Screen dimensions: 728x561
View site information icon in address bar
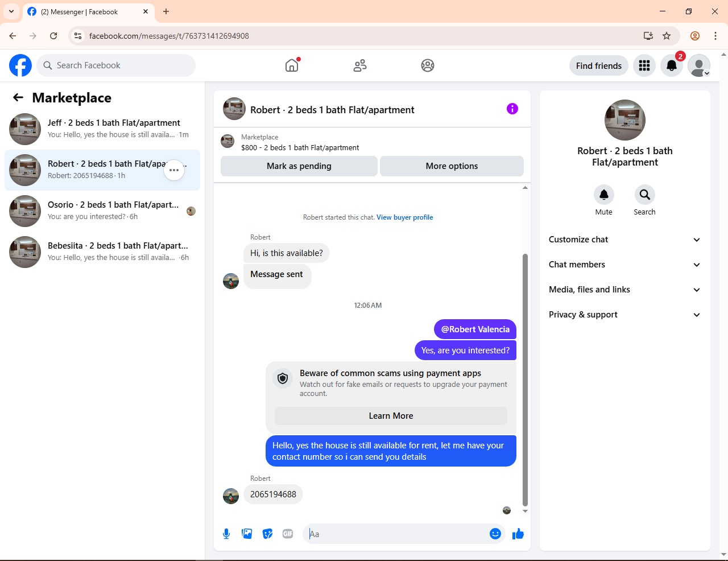click(x=78, y=36)
